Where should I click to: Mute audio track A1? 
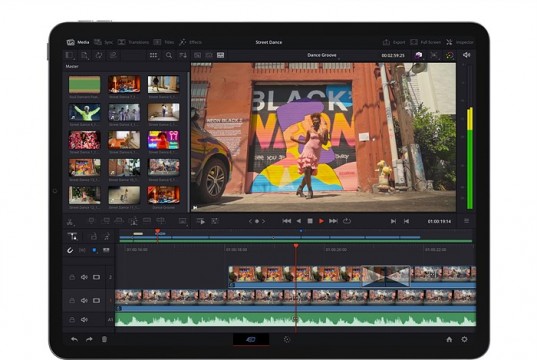coord(84,320)
